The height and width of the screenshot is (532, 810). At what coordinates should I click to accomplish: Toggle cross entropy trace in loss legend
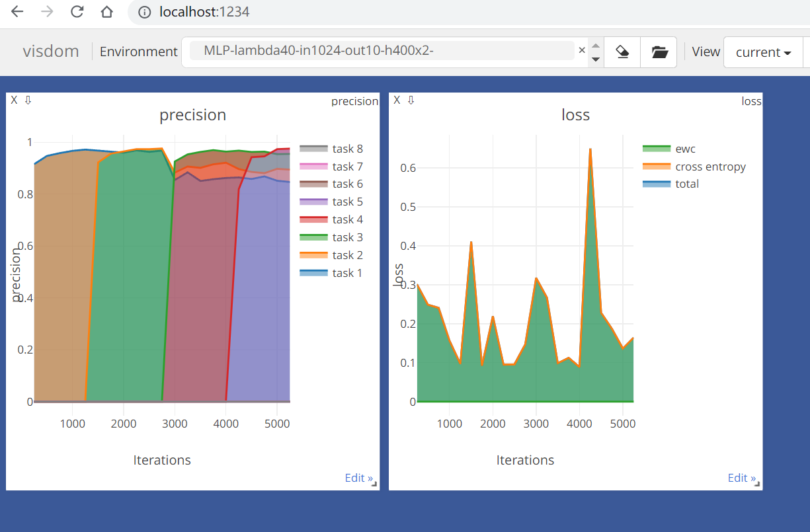tap(694, 167)
